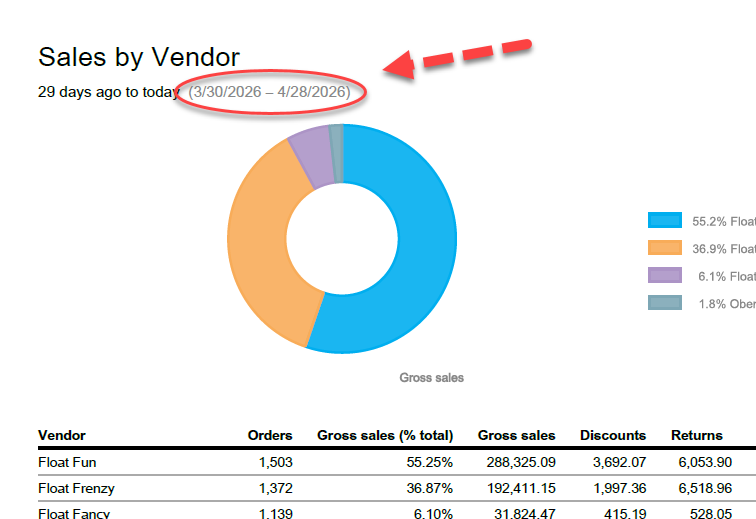The width and height of the screenshot is (756, 519).
Task: Click the blue 55.2% legend swatch
Action: (x=665, y=221)
